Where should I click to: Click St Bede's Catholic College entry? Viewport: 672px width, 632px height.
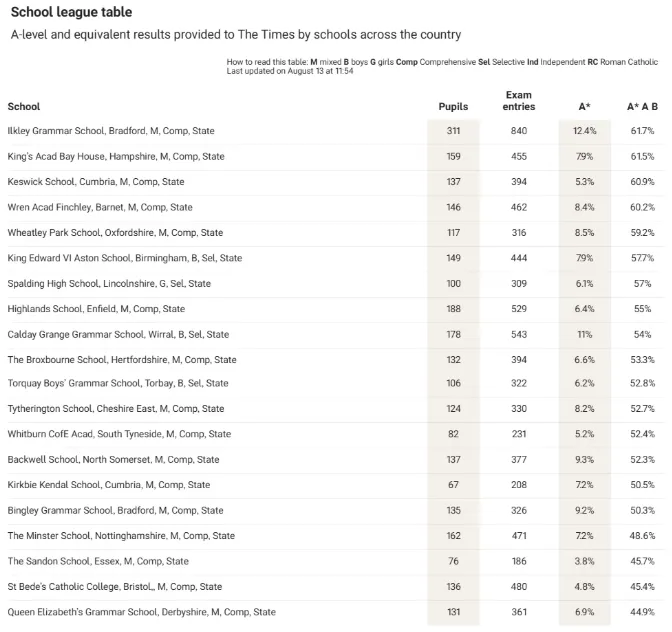(x=114, y=587)
